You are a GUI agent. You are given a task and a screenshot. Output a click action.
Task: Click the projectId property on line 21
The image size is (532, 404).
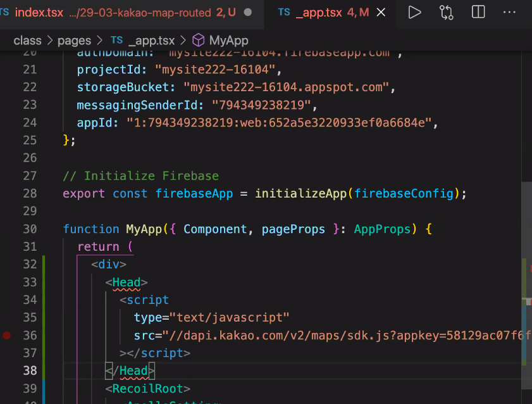109,70
